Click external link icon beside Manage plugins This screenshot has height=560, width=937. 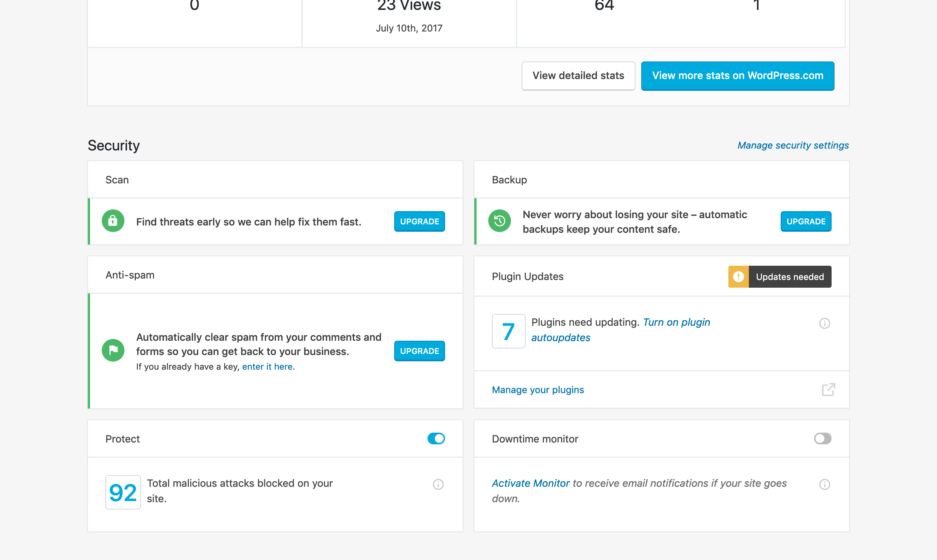click(828, 389)
